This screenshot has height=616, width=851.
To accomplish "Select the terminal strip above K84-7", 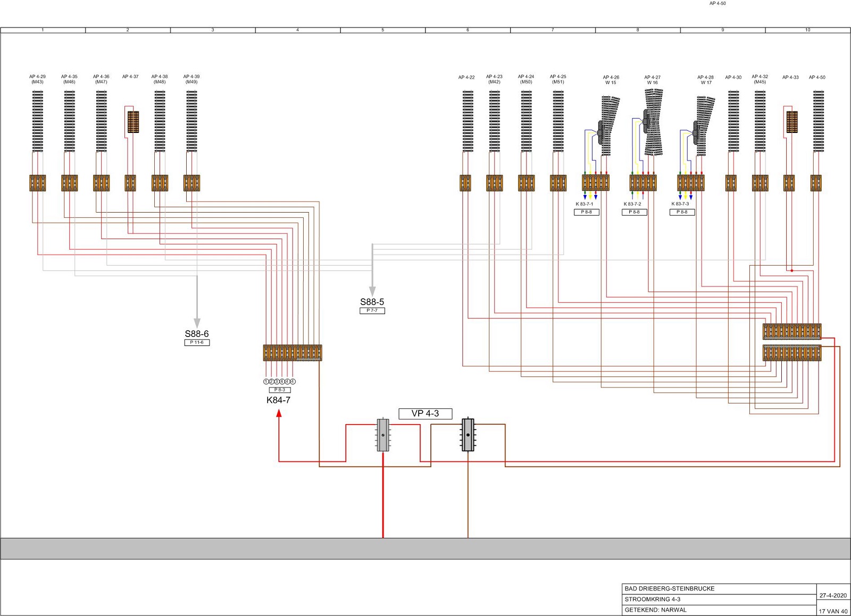I will [293, 353].
